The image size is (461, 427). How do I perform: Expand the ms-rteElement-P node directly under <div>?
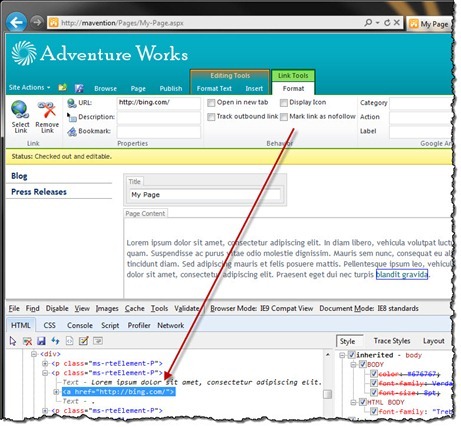45,363
